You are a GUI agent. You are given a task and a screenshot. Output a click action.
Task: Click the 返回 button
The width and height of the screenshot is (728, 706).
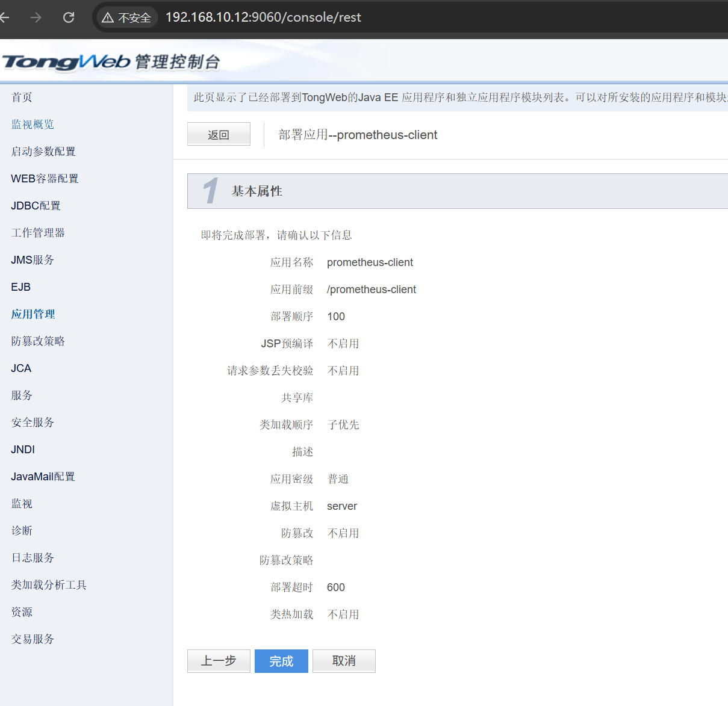219,134
